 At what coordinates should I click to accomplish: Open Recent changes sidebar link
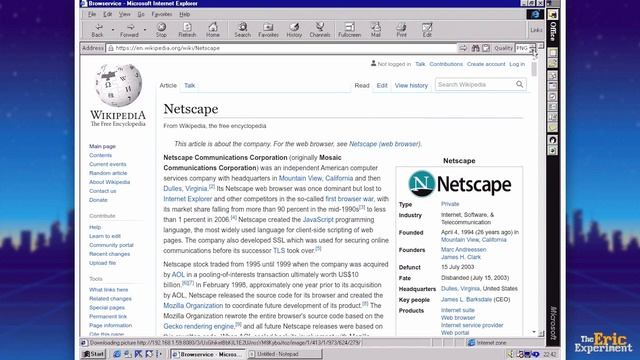(109, 254)
